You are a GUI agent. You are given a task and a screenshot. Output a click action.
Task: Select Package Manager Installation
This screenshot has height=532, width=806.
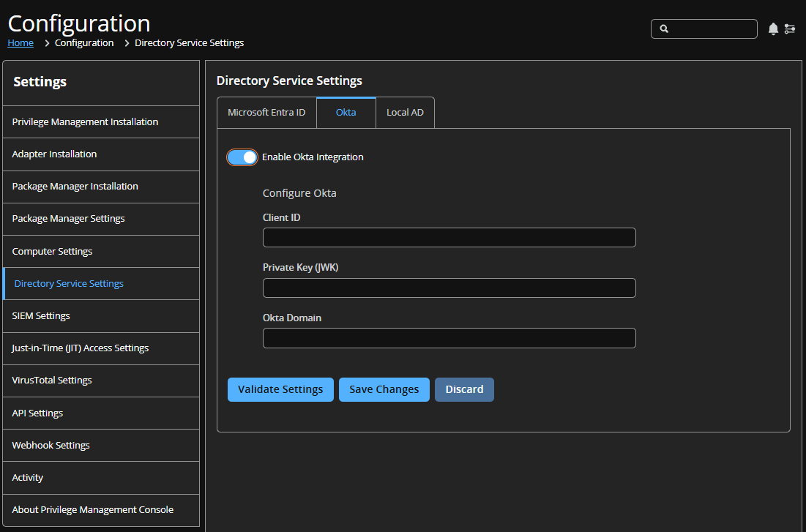click(101, 187)
